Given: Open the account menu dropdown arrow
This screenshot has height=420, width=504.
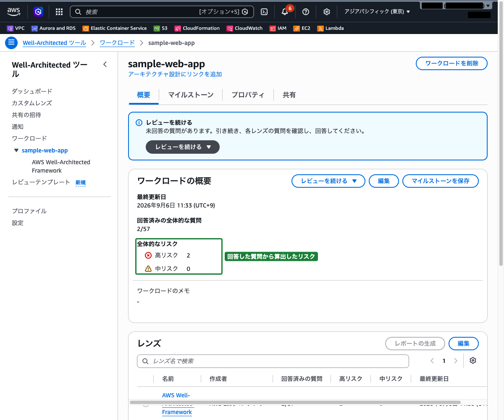Looking at the screenshot, I should pyautogui.click(x=487, y=6).
